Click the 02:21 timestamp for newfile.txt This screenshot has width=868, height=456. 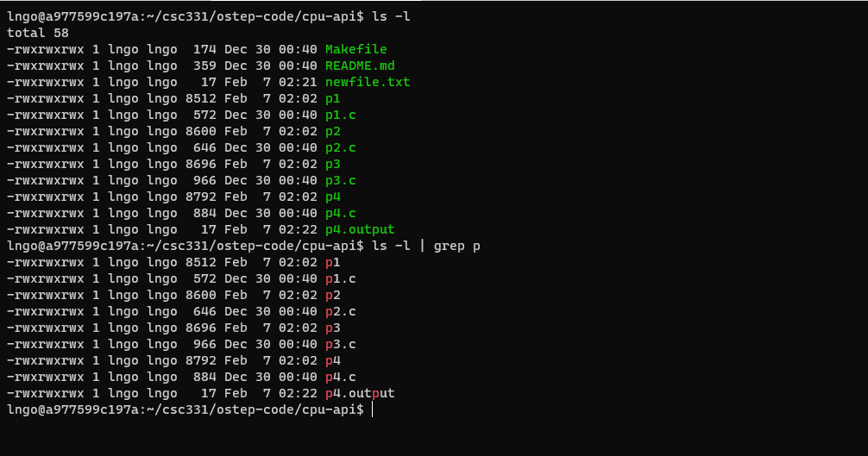point(298,82)
